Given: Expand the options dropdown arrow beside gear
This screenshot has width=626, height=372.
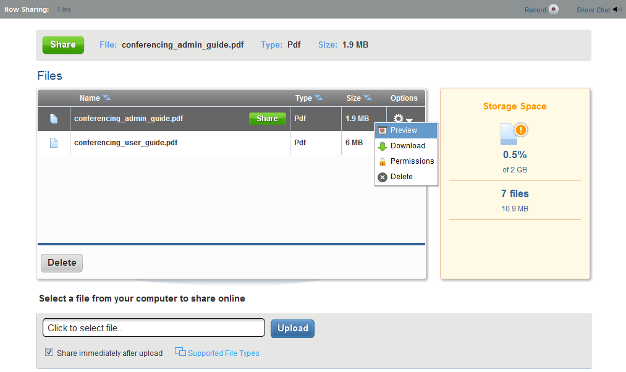Looking at the screenshot, I should 409,120.
